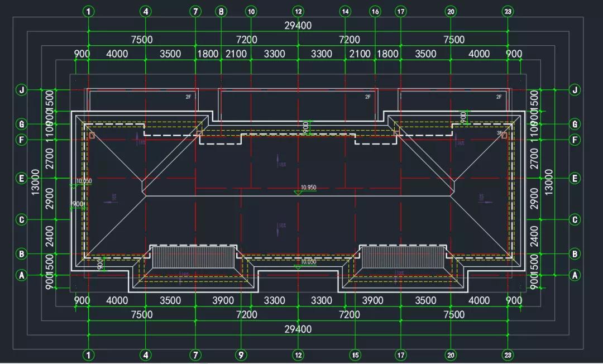Click top grid bubble 1
This screenshot has height=364, width=603.
coord(89,12)
